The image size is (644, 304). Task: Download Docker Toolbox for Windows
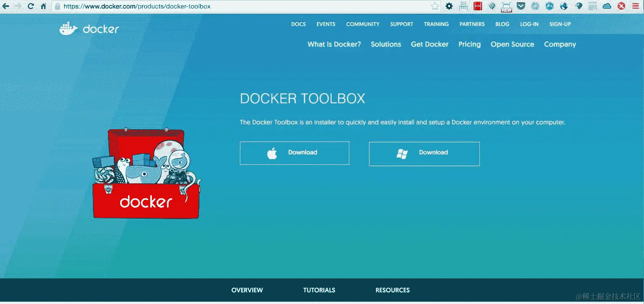click(x=424, y=154)
